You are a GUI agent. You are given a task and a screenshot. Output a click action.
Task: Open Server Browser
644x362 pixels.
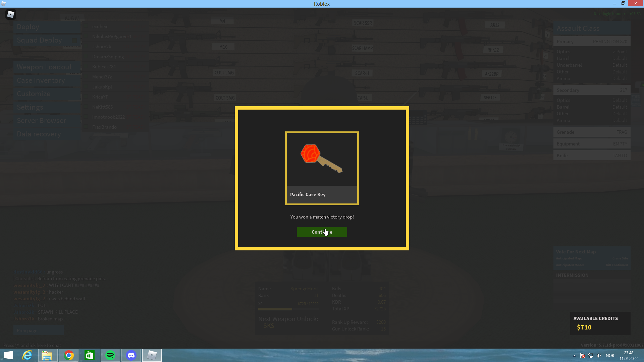coord(47,121)
